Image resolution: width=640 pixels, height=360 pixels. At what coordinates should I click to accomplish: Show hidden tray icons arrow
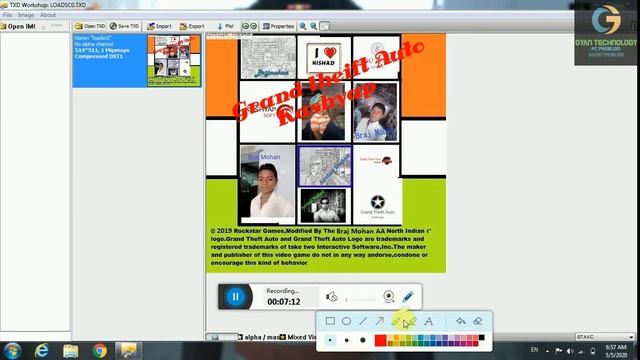tap(547, 351)
